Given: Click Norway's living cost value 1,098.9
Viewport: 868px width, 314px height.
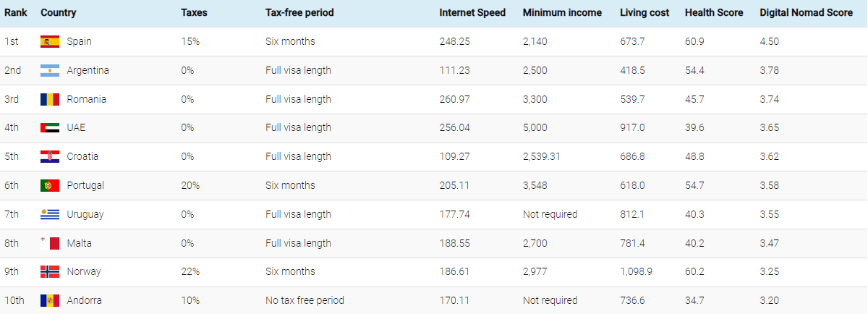Looking at the screenshot, I should click(x=636, y=271).
